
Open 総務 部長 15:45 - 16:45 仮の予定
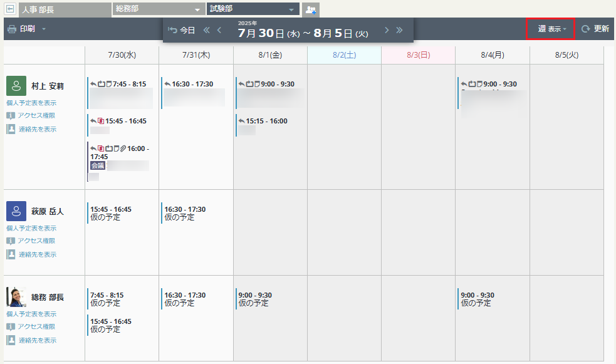click(111, 325)
